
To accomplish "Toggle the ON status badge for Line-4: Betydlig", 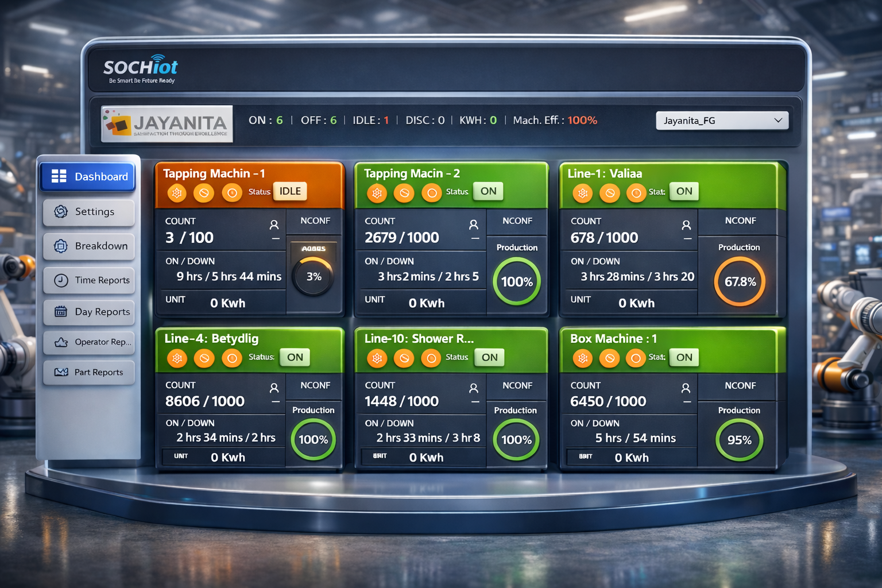I will 295,357.
